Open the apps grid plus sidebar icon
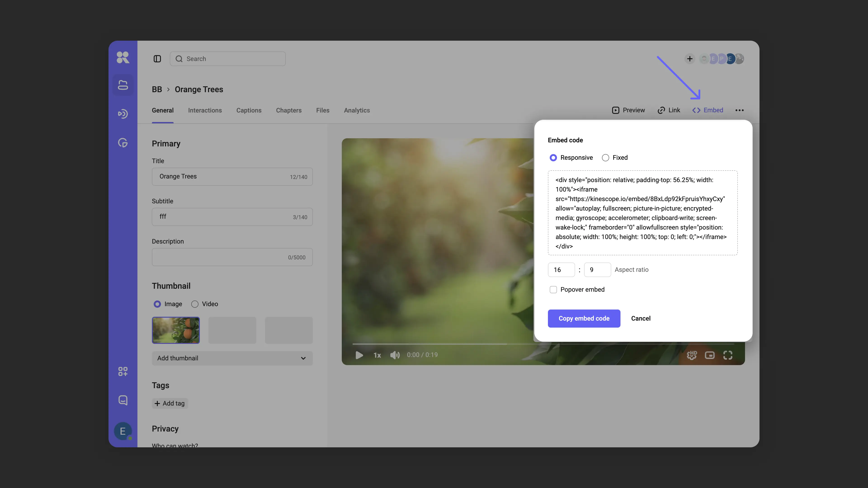This screenshot has height=488, width=868. tap(123, 371)
